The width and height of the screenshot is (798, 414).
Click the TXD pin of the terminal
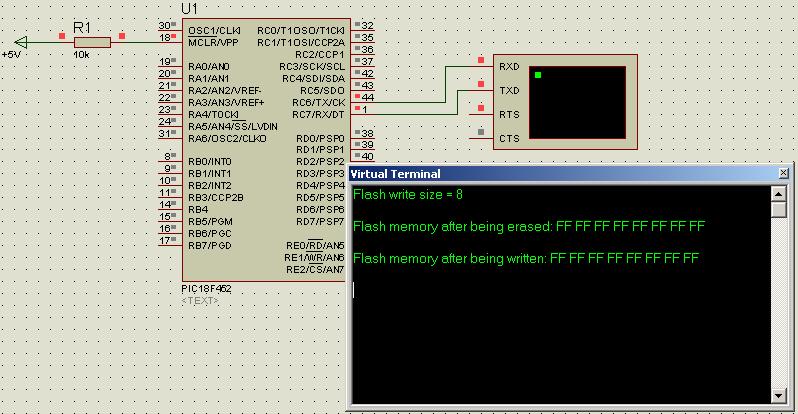point(509,90)
